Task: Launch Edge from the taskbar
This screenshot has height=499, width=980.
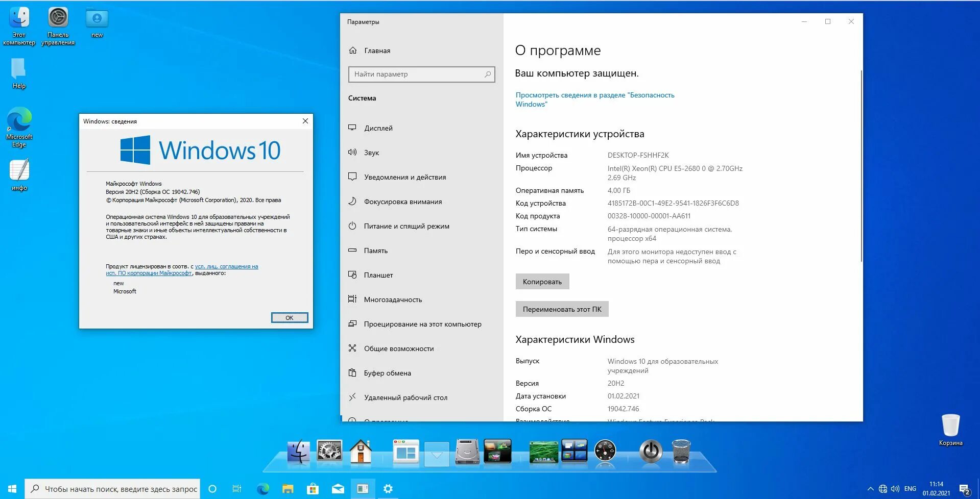Action: tap(262, 489)
